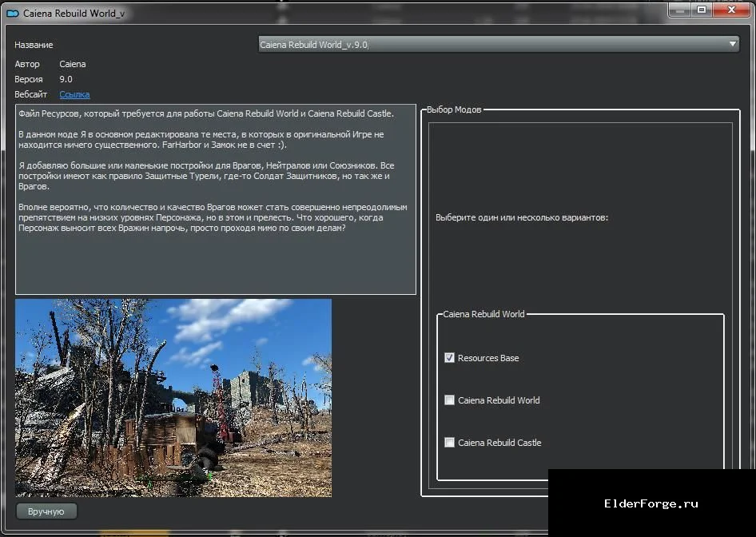Click the Caiena Rebuild World group header
756x537 pixels.
[483, 314]
